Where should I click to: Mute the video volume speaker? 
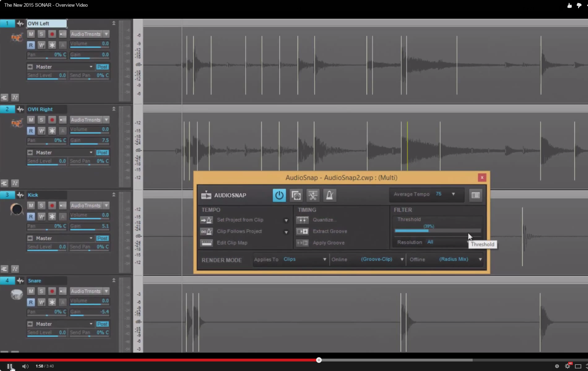(25, 366)
